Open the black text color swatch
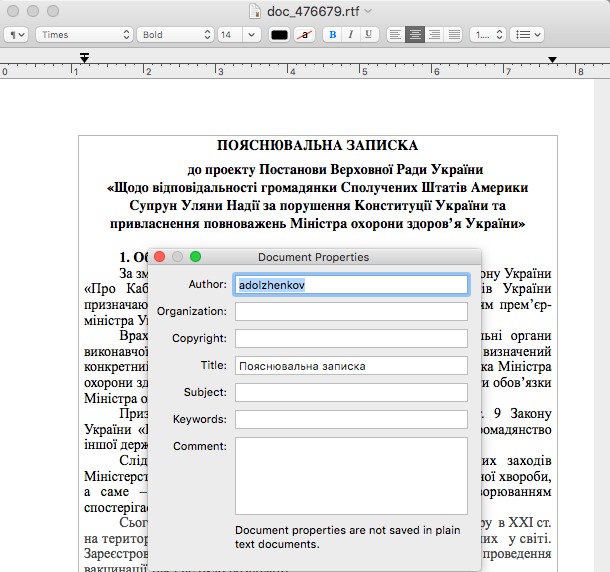 (279, 34)
